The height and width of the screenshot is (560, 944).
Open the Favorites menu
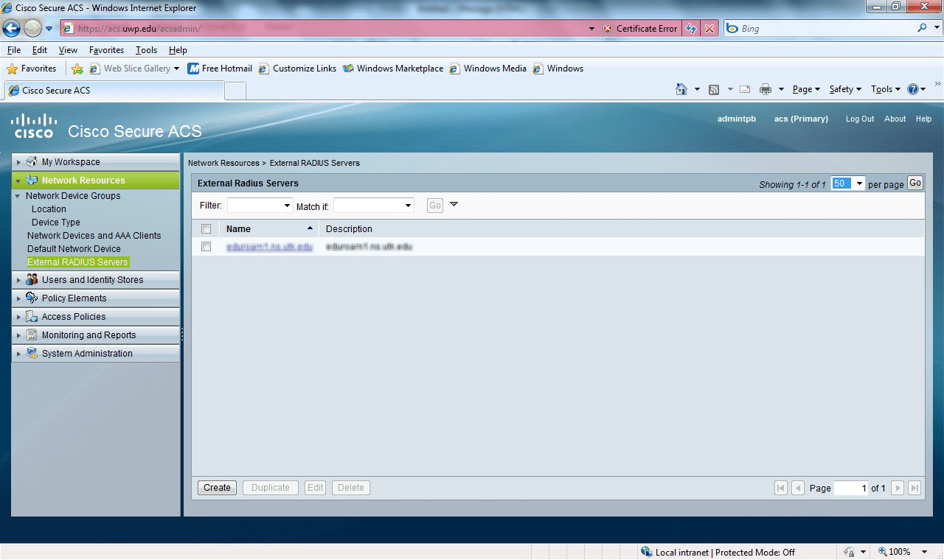click(107, 50)
